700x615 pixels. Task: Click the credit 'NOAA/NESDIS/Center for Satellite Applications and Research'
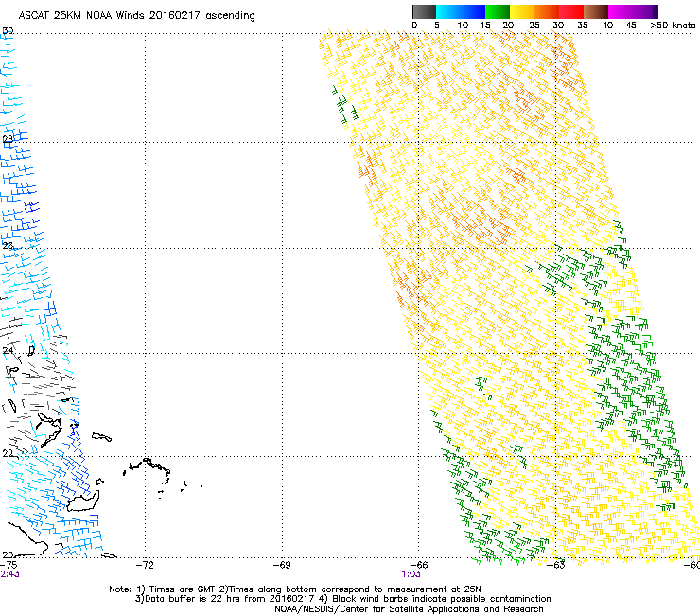tap(409, 609)
